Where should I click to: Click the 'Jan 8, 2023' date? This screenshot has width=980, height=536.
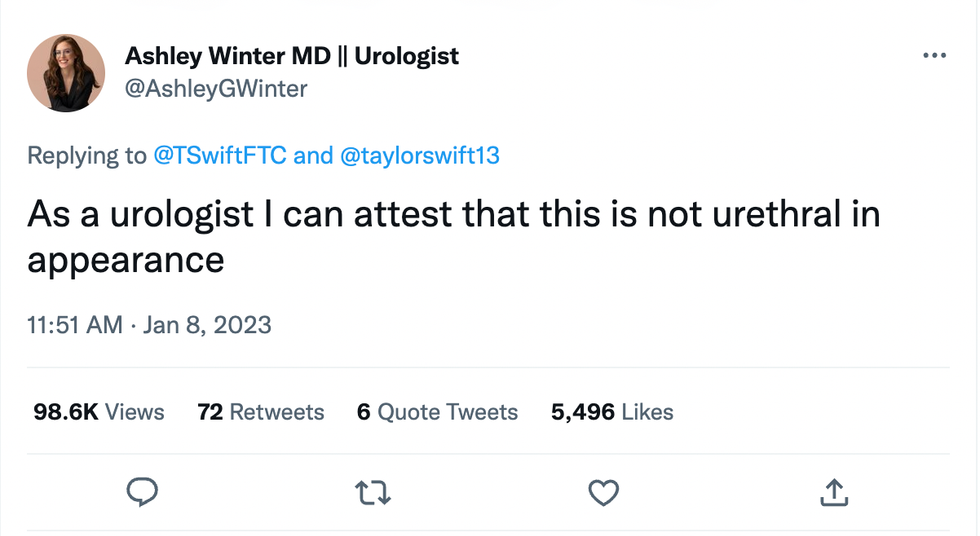coord(206,325)
